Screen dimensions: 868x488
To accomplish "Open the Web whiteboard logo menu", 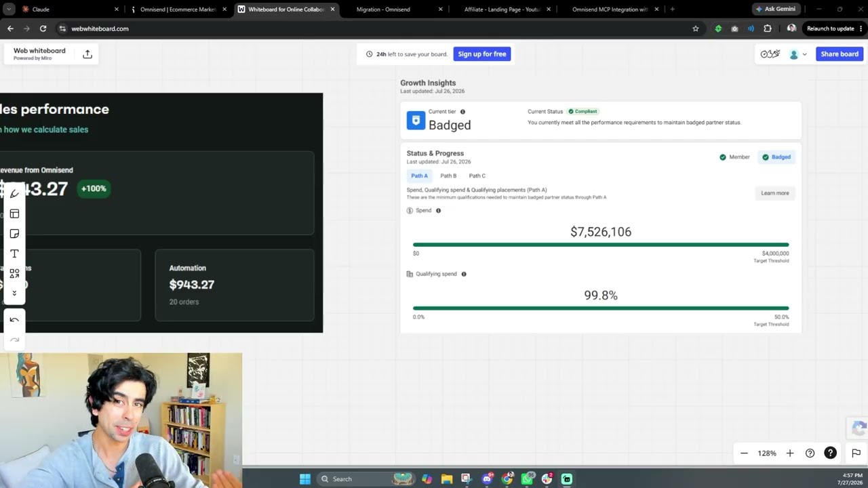I will [x=39, y=54].
